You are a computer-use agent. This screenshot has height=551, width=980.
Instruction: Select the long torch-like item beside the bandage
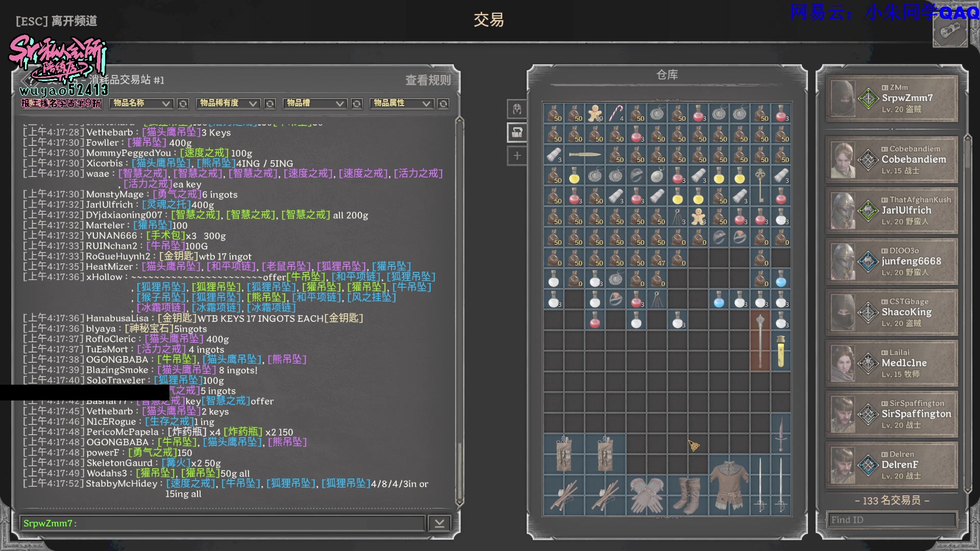coord(585,155)
